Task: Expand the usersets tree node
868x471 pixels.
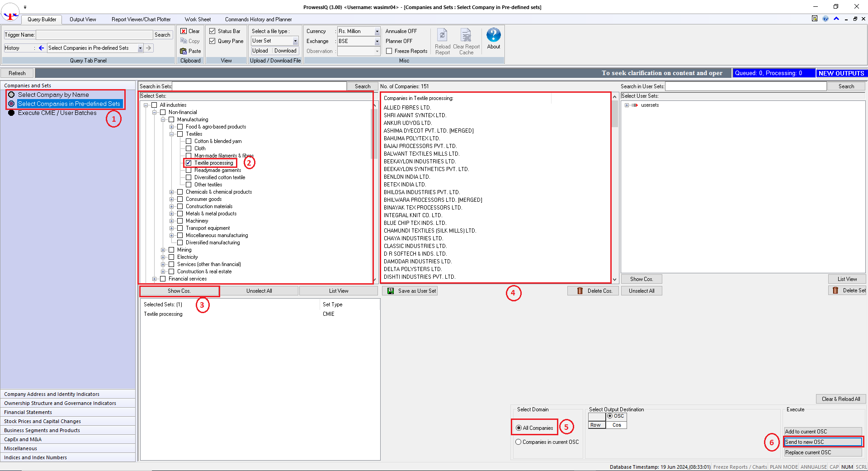Action: pyautogui.click(x=627, y=105)
